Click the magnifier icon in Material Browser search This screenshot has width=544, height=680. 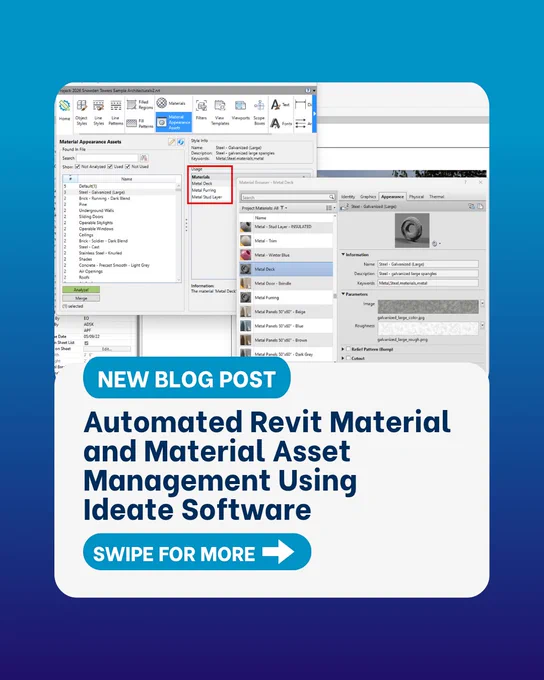tap(331, 197)
